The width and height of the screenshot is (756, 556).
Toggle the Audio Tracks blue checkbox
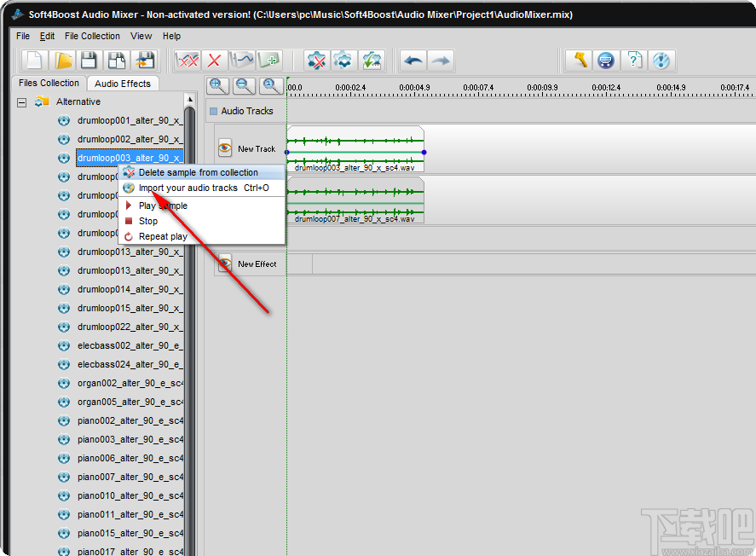click(x=214, y=112)
